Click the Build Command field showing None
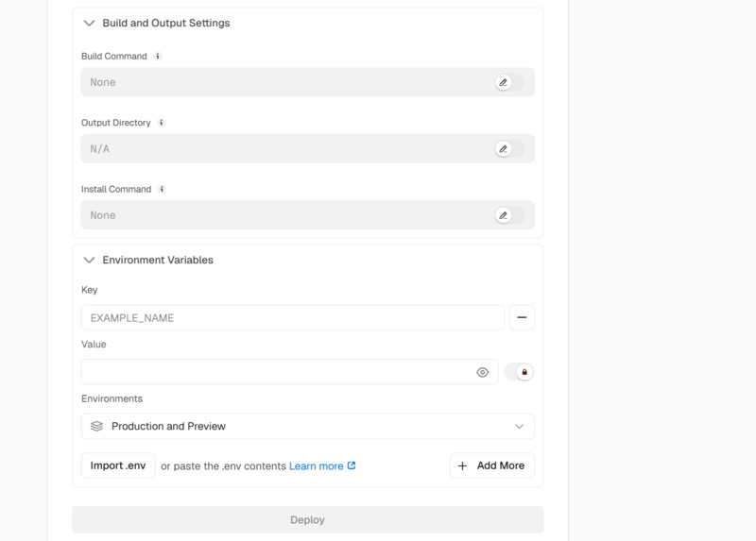Screen dimensions: 756x541 [308, 82]
